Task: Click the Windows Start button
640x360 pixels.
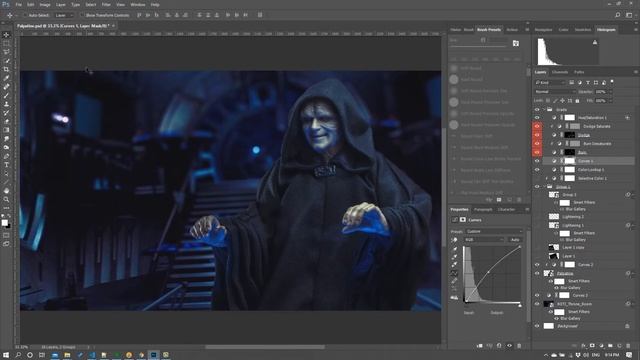Action: click(6, 355)
